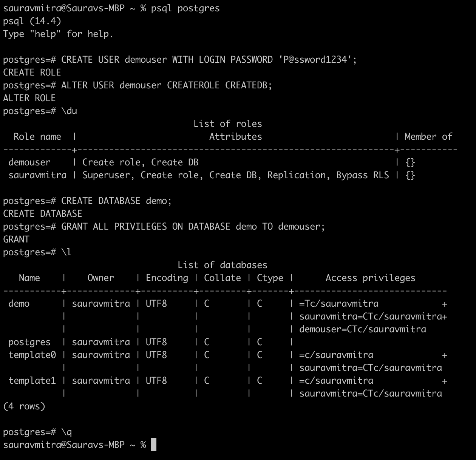Click the 'Owner' column header
The height and width of the screenshot is (460, 476).
click(x=100, y=278)
